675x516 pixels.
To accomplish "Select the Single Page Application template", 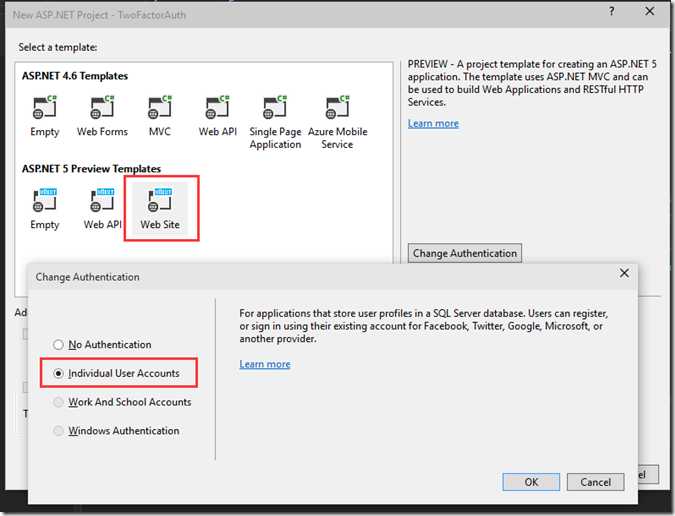I will 275,121.
